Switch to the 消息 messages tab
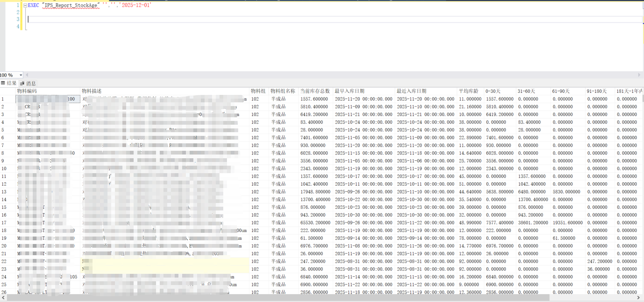Screen dimensions: 644x302 28,83
